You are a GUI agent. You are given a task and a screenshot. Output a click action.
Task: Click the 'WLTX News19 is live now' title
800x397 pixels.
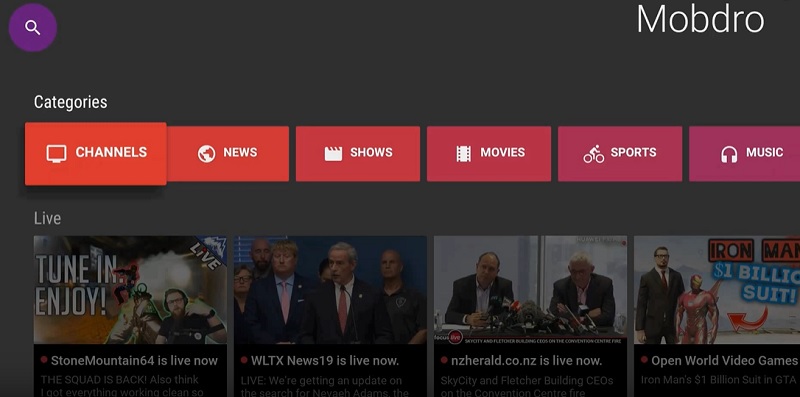click(x=324, y=361)
